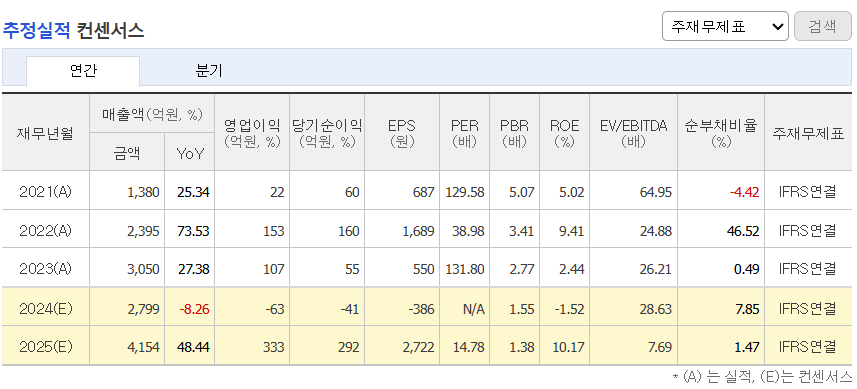This screenshot has height=389, width=857.
Task: Select the 매출액(억원, %) header
Action: [152, 114]
